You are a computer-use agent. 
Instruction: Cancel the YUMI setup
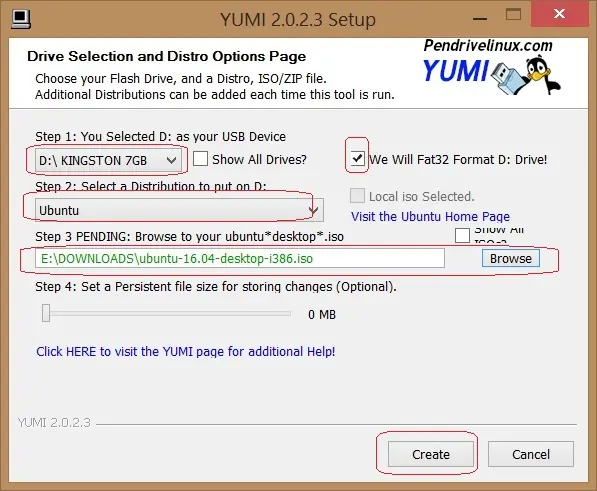531,454
